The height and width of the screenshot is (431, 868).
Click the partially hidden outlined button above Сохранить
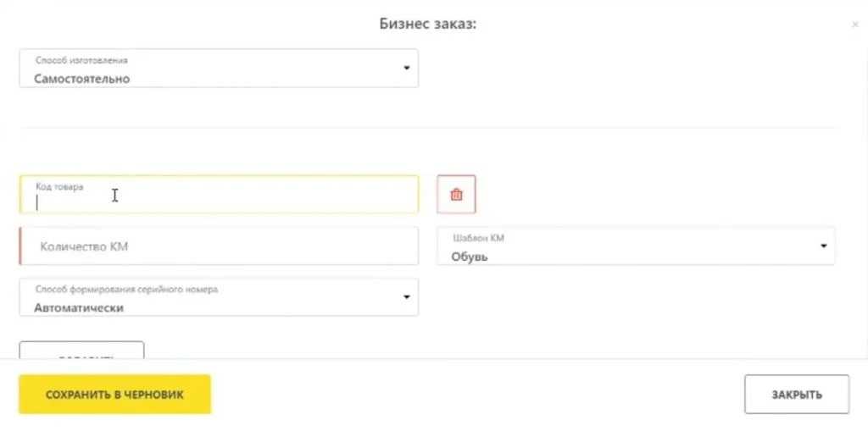[81, 351]
